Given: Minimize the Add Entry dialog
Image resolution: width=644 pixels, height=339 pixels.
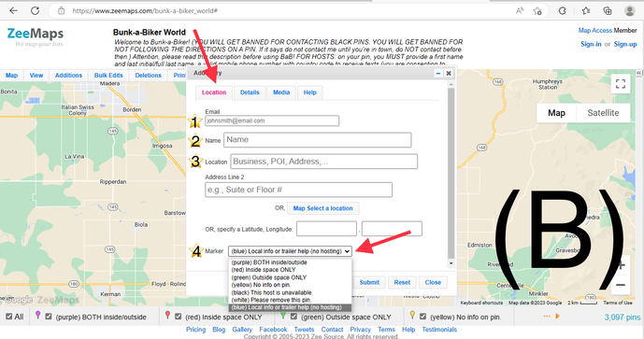Looking at the screenshot, I should tap(438, 74).
